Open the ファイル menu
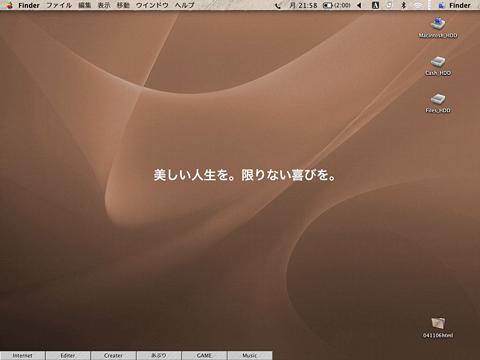The height and width of the screenshot is (360, 480). 59,5
